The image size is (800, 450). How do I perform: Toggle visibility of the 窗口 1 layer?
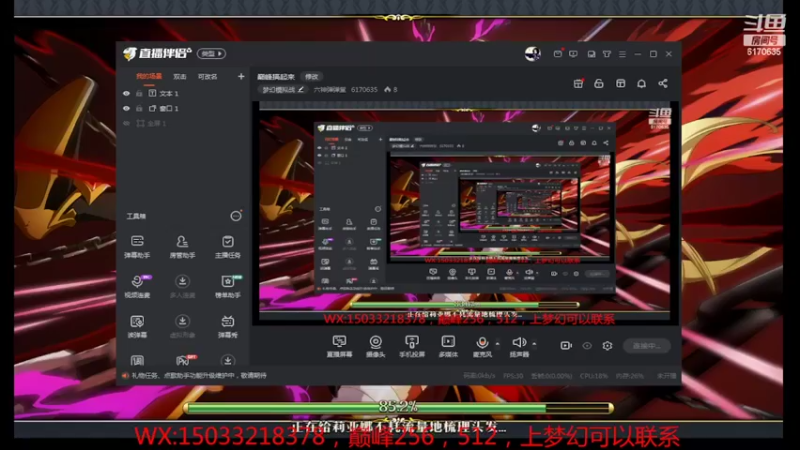(x=127, y=108)
